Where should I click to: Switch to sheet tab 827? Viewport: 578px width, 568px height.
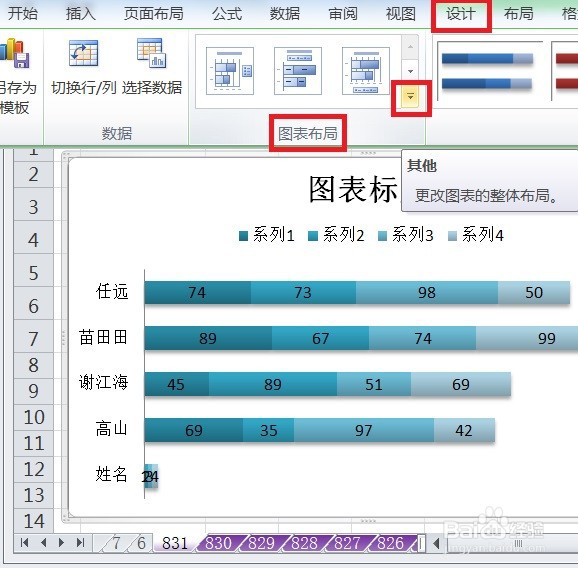(x=347, y=543)
